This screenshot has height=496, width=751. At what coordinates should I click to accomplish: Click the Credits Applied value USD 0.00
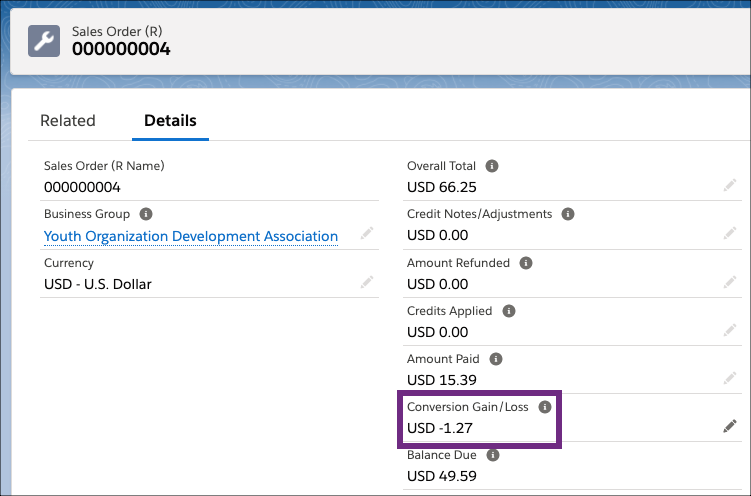point(437,332)
